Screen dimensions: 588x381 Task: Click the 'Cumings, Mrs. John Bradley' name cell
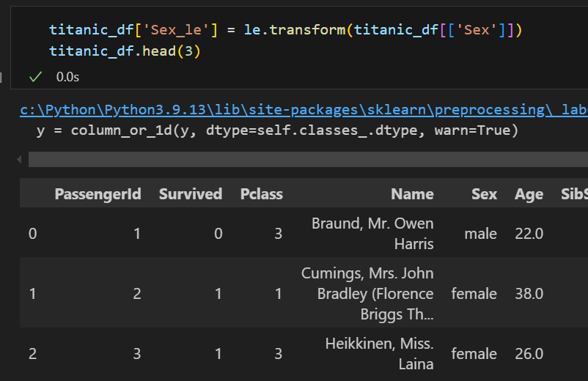[x=367, y=294]
